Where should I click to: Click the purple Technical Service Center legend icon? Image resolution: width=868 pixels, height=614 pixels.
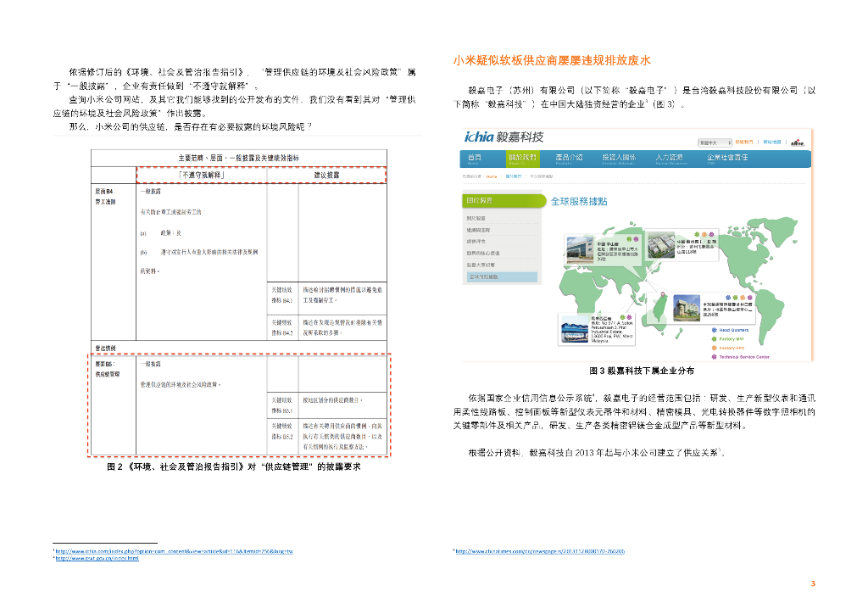(x=714, y=357)
